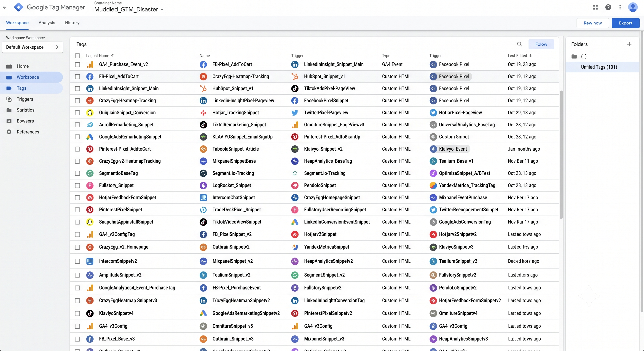The width and height of the screenshot is (644, 351).
Task: Open the help question mark icon
Action: [608, 7]
